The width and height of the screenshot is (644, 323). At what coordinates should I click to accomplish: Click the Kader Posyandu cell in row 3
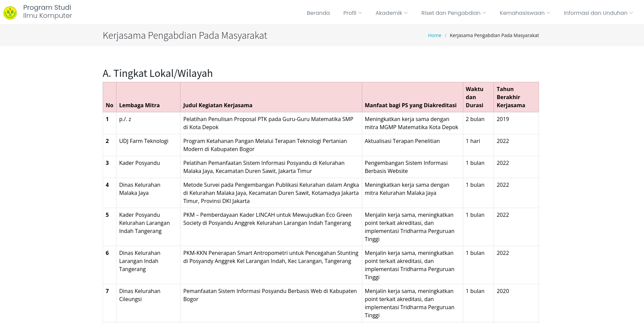point(148,167)
